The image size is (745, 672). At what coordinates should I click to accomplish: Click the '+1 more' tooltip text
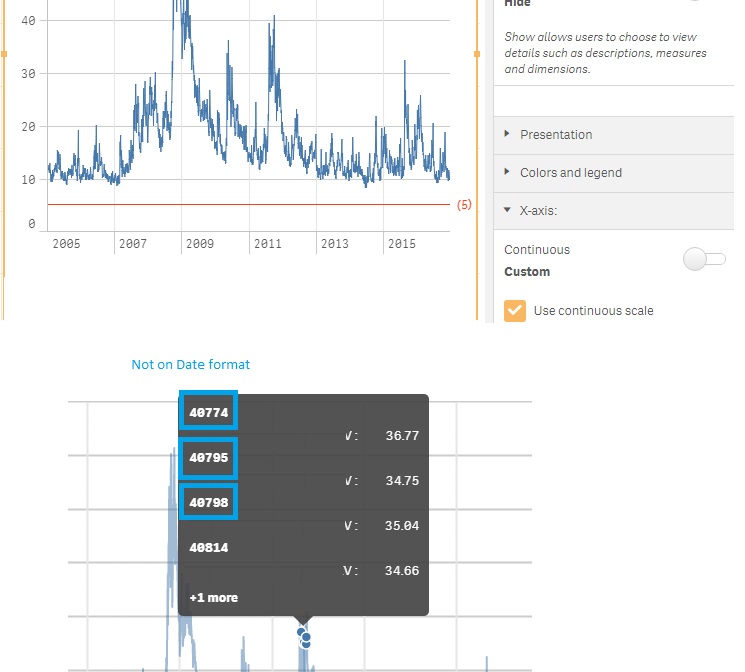[213, 598]
